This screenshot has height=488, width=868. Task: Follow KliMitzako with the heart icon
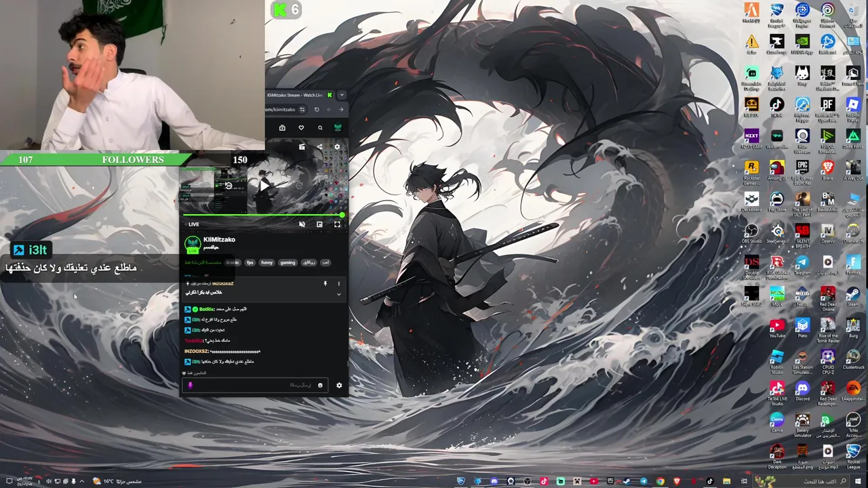point(301,127)
